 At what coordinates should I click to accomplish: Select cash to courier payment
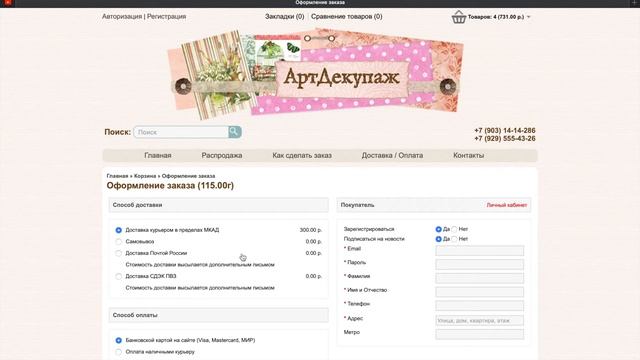point(118,352)
